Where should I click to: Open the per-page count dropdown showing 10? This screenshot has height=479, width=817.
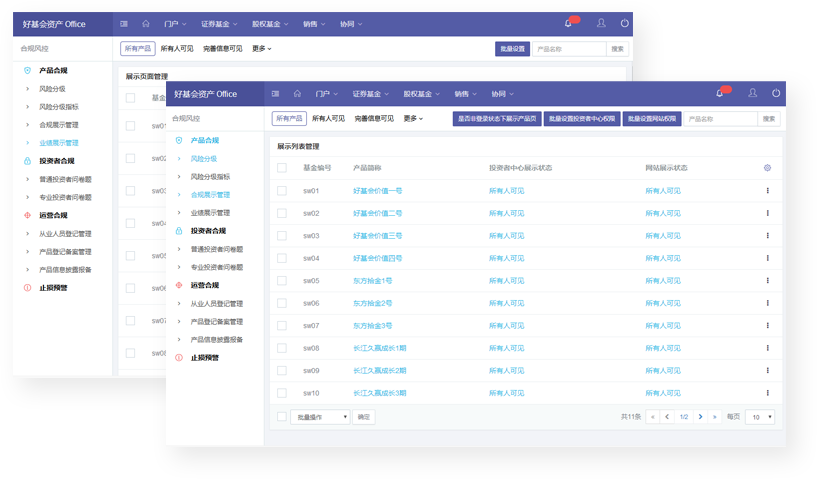click(761, 416)
